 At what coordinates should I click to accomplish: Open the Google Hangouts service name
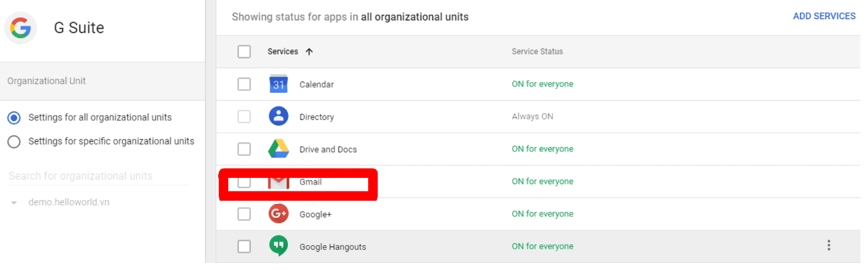(333, 247)
